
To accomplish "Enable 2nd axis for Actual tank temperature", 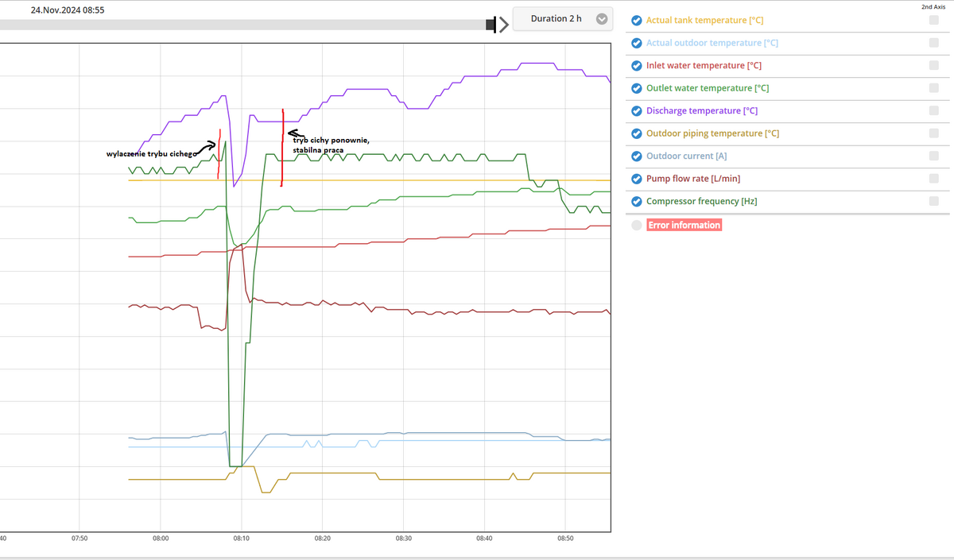I will click(x=933, y=21).
